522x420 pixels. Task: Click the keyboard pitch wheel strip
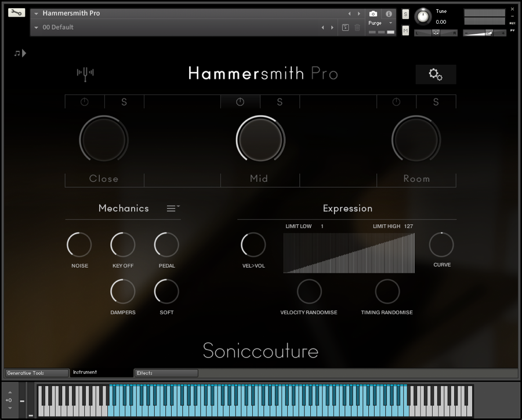[x=22, y=400]
